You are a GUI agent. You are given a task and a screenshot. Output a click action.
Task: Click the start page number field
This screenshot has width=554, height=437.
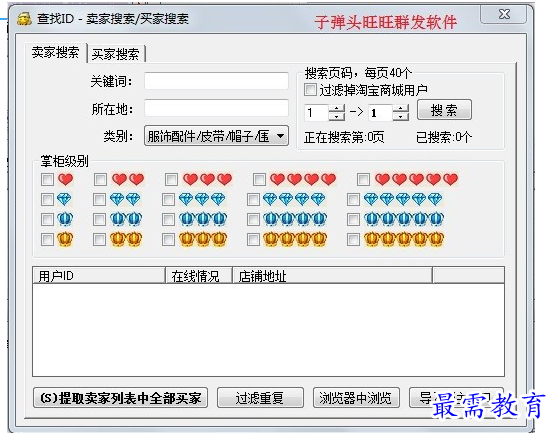tap(317, 113)
